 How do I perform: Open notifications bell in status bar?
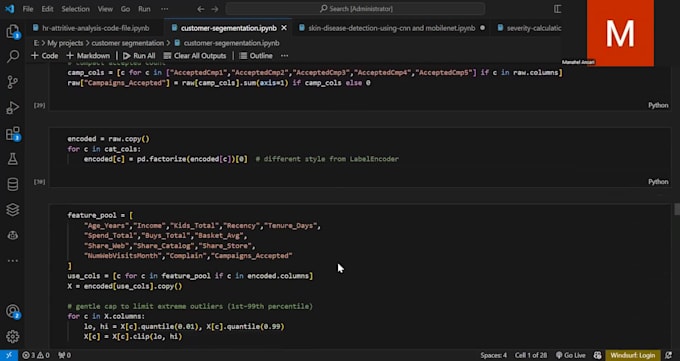668,355
